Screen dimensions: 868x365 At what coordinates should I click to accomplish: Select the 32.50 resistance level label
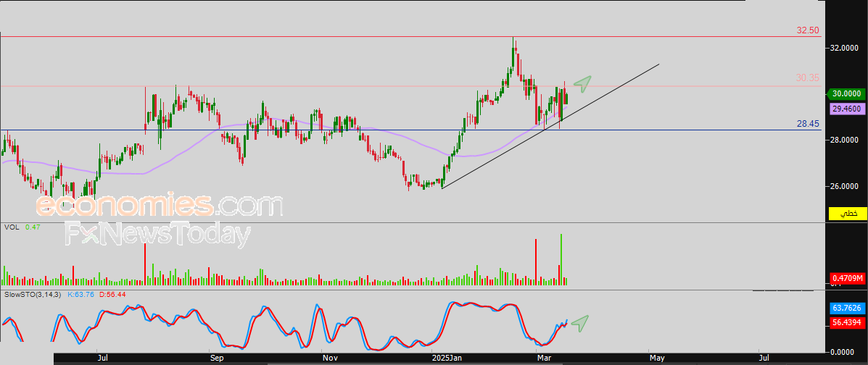click(x=808, y=30)
